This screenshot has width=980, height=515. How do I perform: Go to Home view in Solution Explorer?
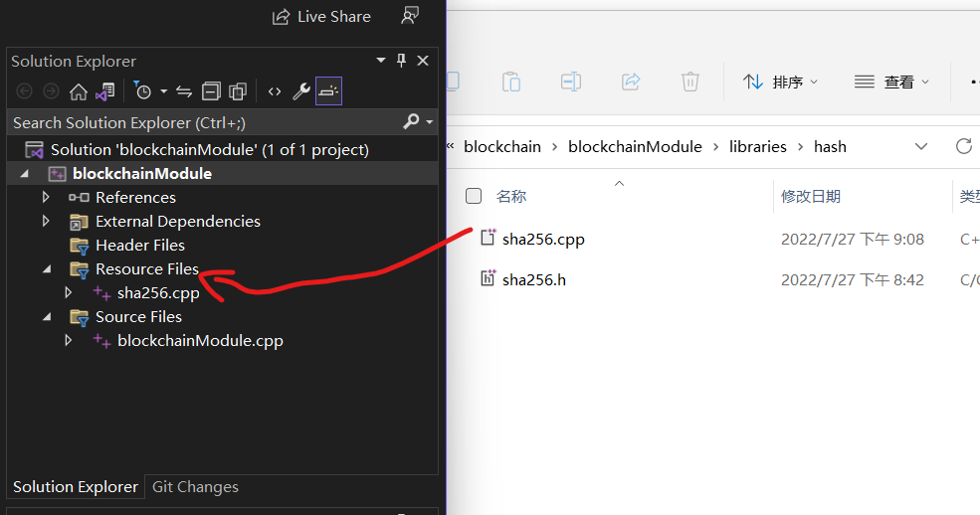[x=79, y=91]
